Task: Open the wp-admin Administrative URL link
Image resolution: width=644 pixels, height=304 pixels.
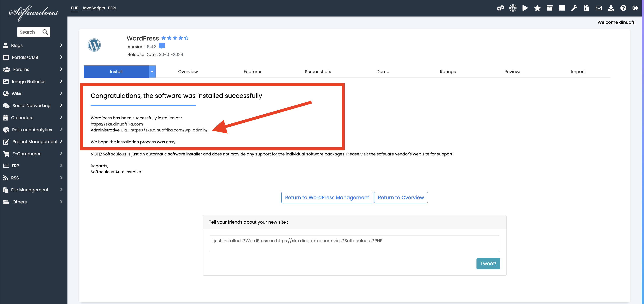Action: click(x=169, y=130)
